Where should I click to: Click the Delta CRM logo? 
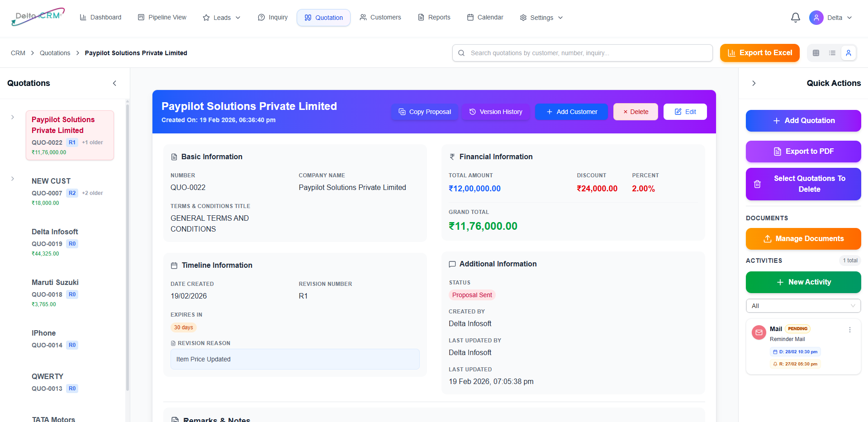pos(38,17)
